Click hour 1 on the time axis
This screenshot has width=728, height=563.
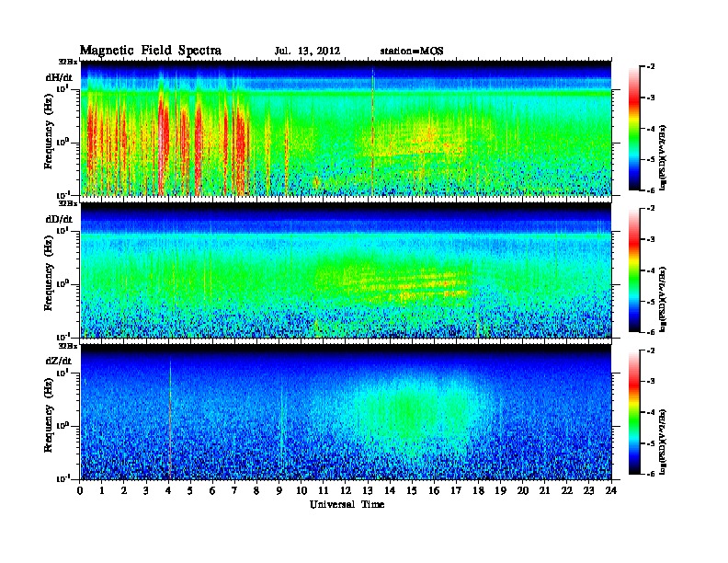click(102, 491)
